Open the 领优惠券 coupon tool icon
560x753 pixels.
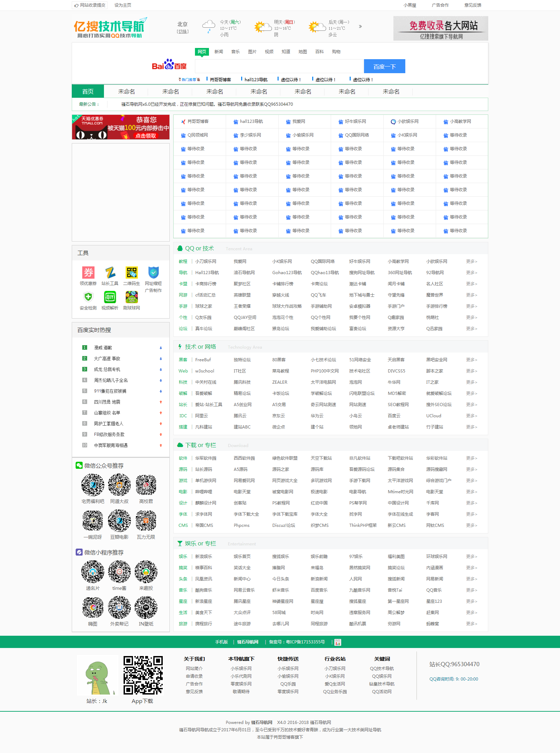(88, 272)
